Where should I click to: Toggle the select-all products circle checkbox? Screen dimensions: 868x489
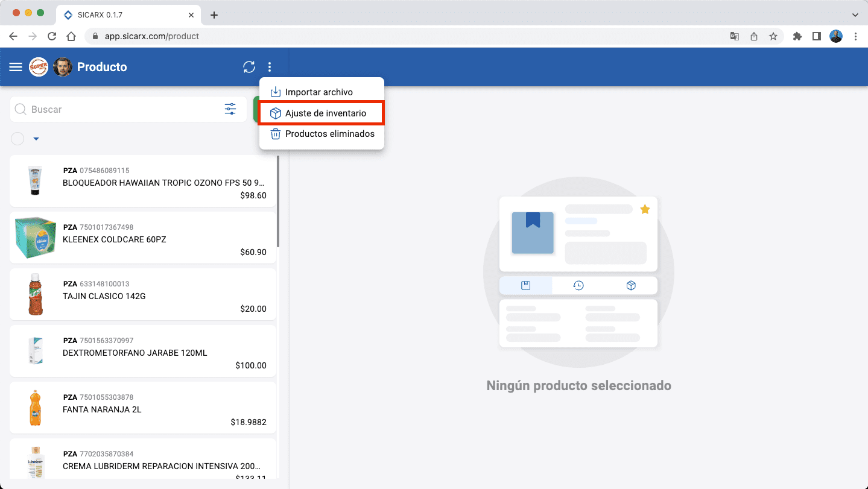coord(17,139)
